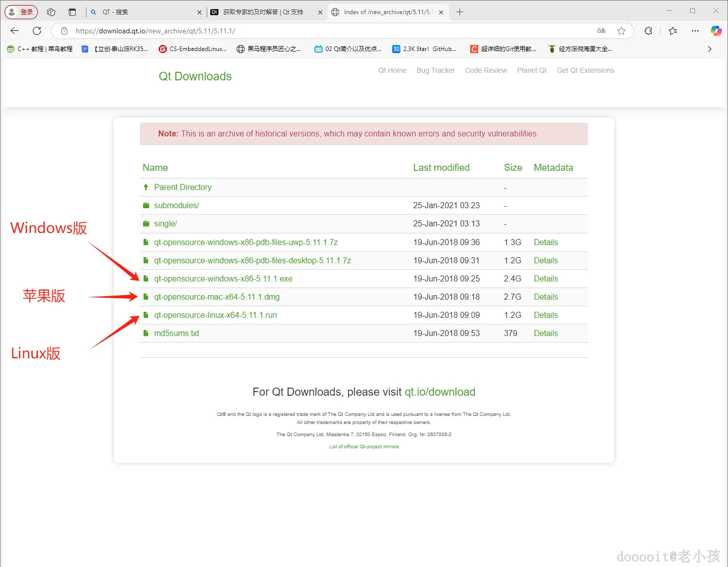Open the 'single/' folder

[x=165, y=224]
